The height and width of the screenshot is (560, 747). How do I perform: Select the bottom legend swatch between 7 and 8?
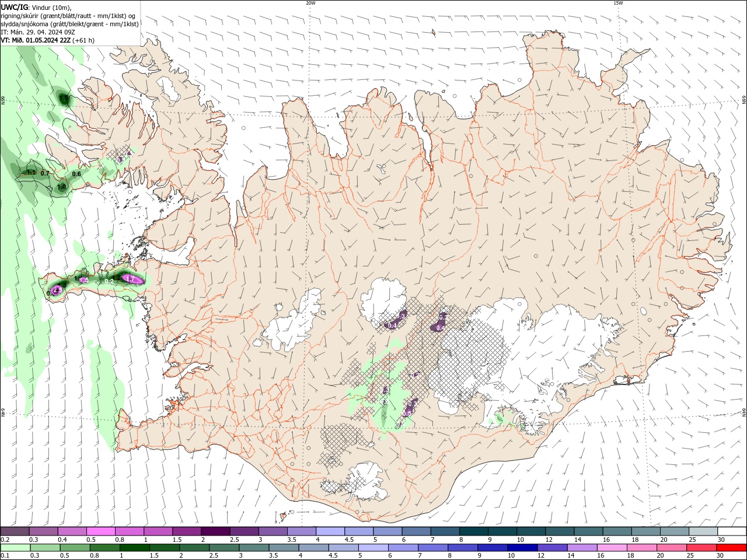tap(432, 548)
